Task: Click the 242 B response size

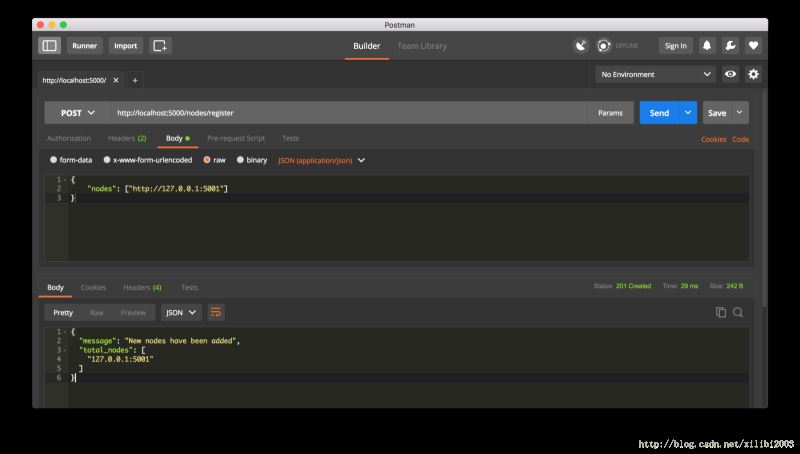Action: coord(735,286)
